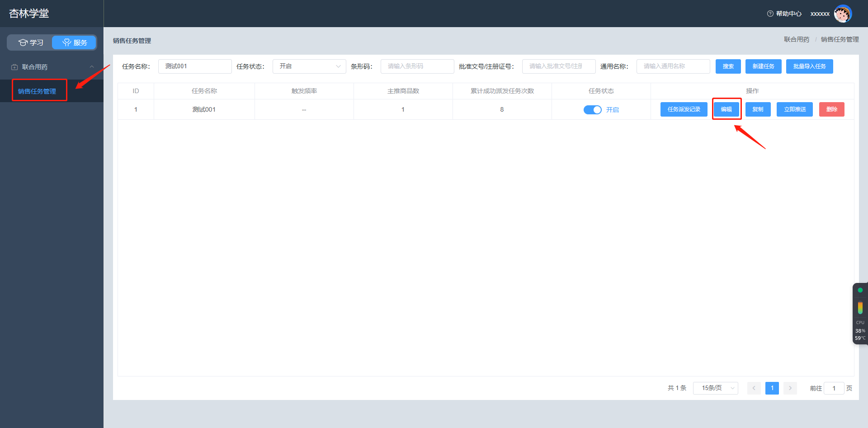Image resolution: width=868 pixels, height=428 pixels.
Task: Open 任务派发记录 for 测试001
Action: click(x=684, y=109)
